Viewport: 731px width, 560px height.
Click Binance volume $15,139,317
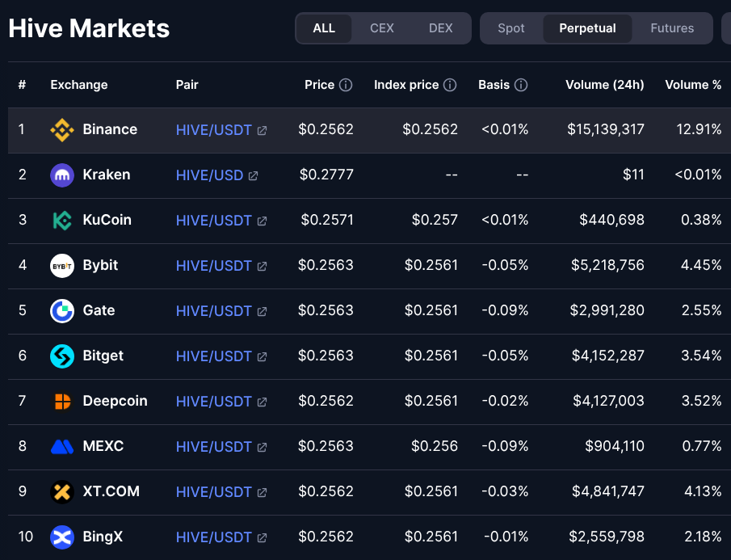point(606,129)
